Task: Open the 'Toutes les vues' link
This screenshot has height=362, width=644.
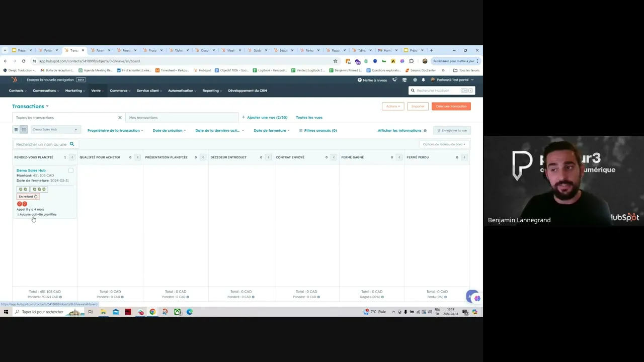Action: [x=309, y=117]
